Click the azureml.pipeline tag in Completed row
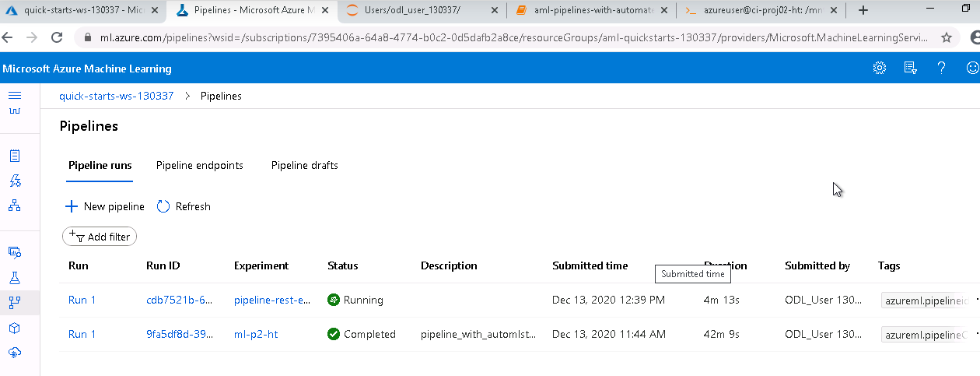 click(x=926, y=335)
